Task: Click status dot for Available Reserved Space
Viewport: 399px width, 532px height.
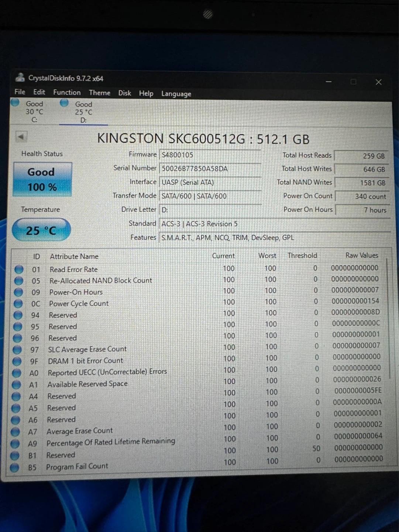Action: click(x=16, y=385)
